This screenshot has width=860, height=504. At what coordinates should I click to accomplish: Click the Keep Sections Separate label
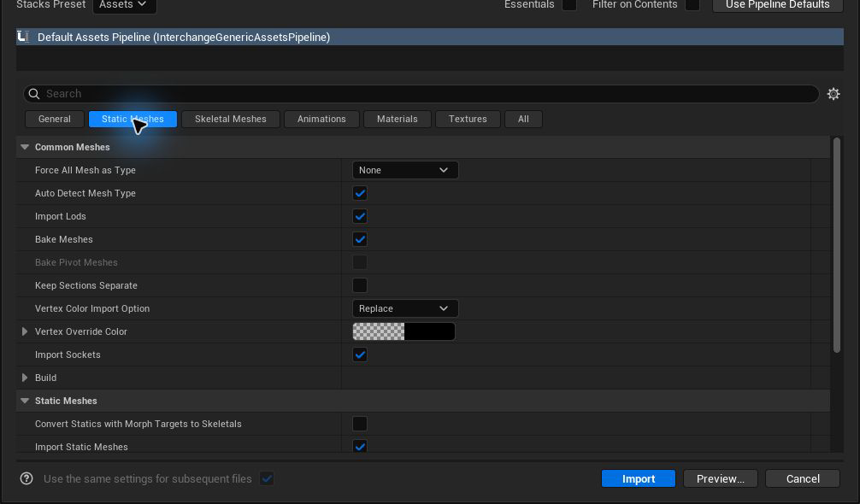tap(86, 284)
